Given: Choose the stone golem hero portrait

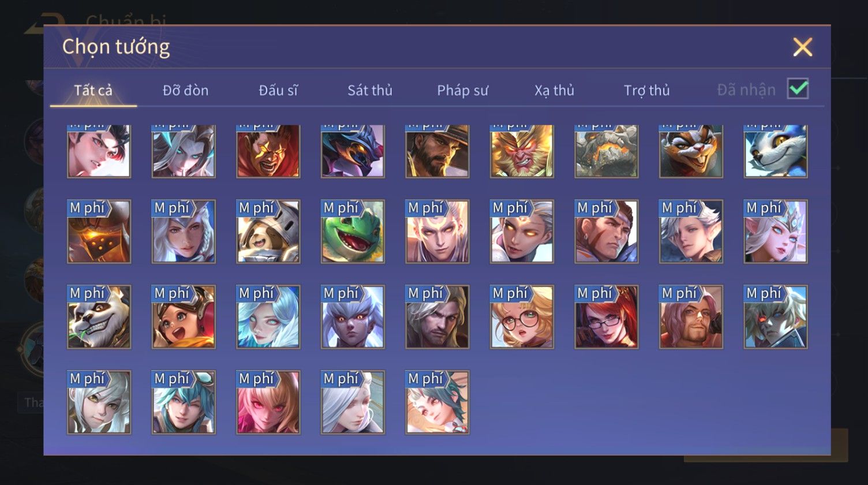Looking at the screenshot, I should (x=607, y=151).
